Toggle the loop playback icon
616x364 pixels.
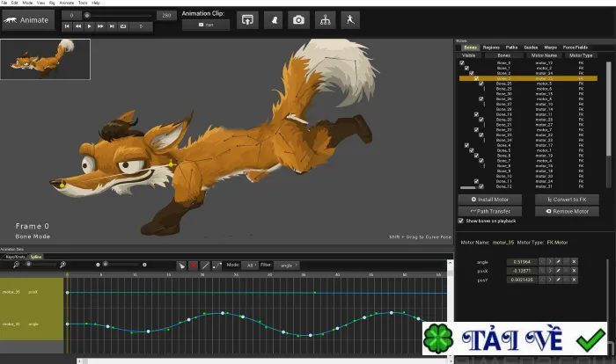tap(123, 26)
